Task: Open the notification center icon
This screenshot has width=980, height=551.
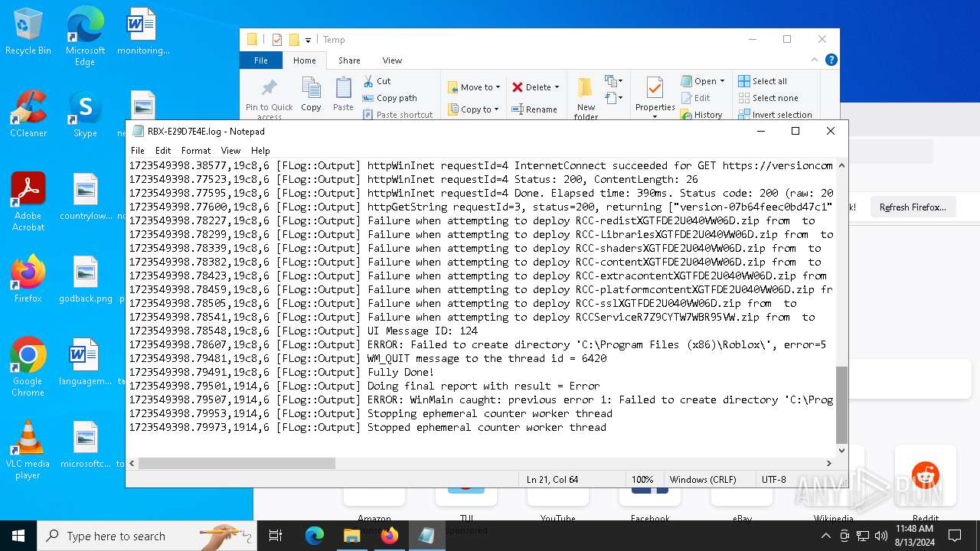Action: point(954,536)
